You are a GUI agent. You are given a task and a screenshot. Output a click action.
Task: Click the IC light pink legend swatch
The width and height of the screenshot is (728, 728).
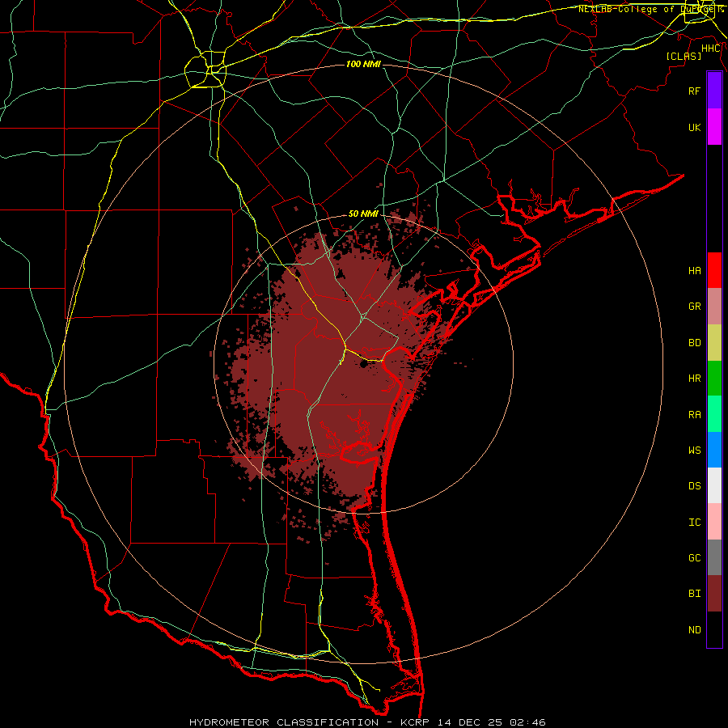(714, 522)
